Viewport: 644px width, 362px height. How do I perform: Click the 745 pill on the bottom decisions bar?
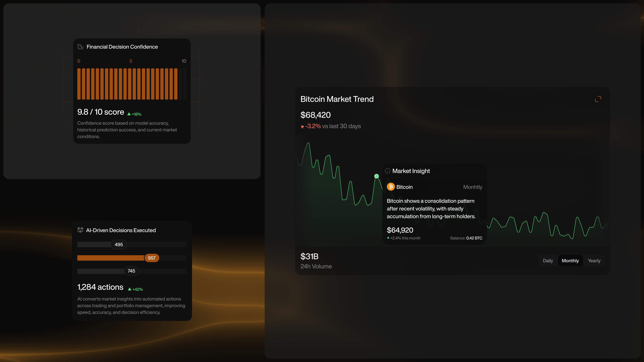point(131,271)
